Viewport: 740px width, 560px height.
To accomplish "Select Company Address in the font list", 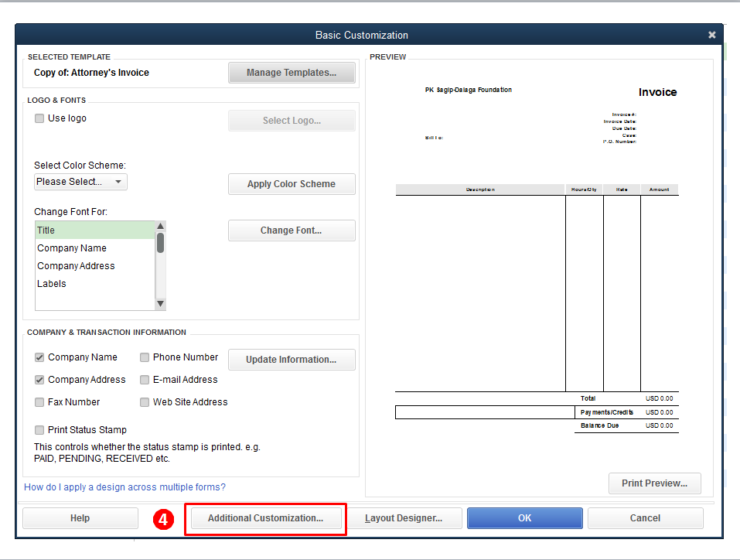I will click(95, 266).
